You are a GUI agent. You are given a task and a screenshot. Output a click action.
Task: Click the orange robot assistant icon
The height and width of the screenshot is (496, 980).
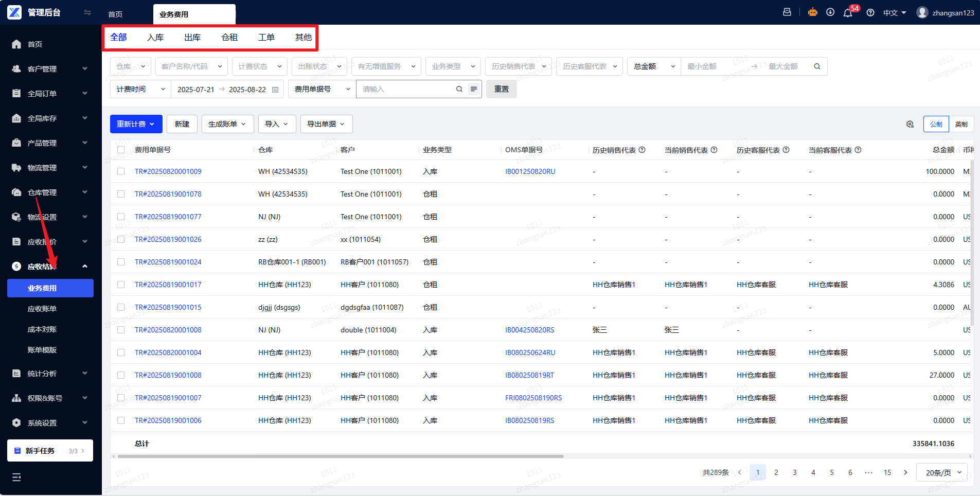[813, 12]
